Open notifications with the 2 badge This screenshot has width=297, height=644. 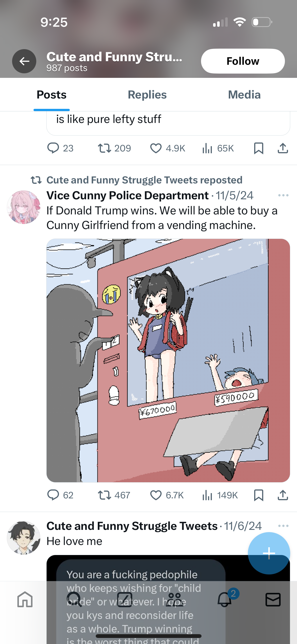[225, 599]
